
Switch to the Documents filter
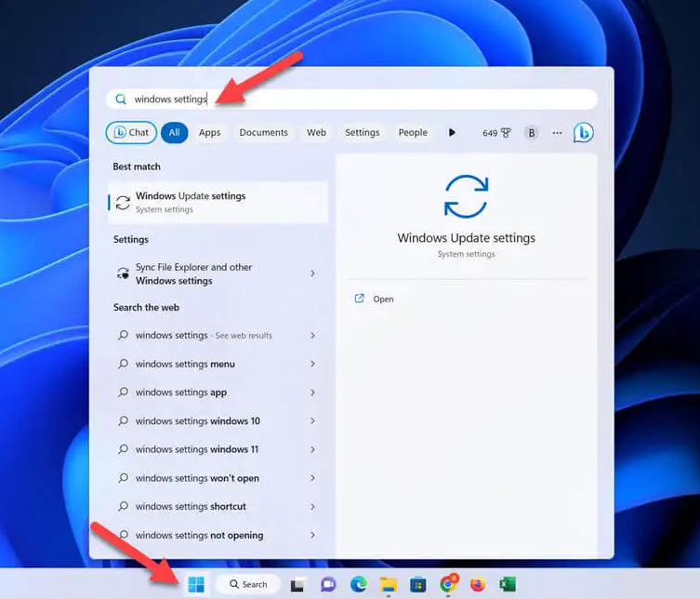(x=263, y=133)
